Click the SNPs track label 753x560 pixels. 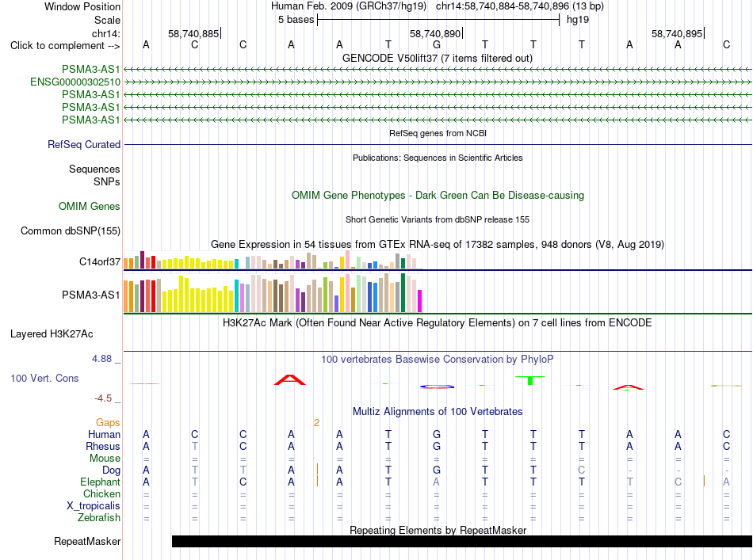coord(107,182)
